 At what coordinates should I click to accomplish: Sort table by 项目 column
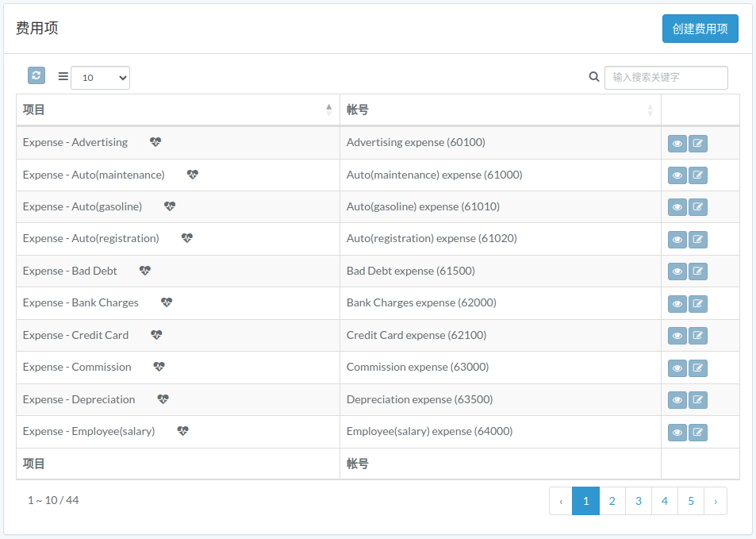pyautogui.click(x=178, y=110)
